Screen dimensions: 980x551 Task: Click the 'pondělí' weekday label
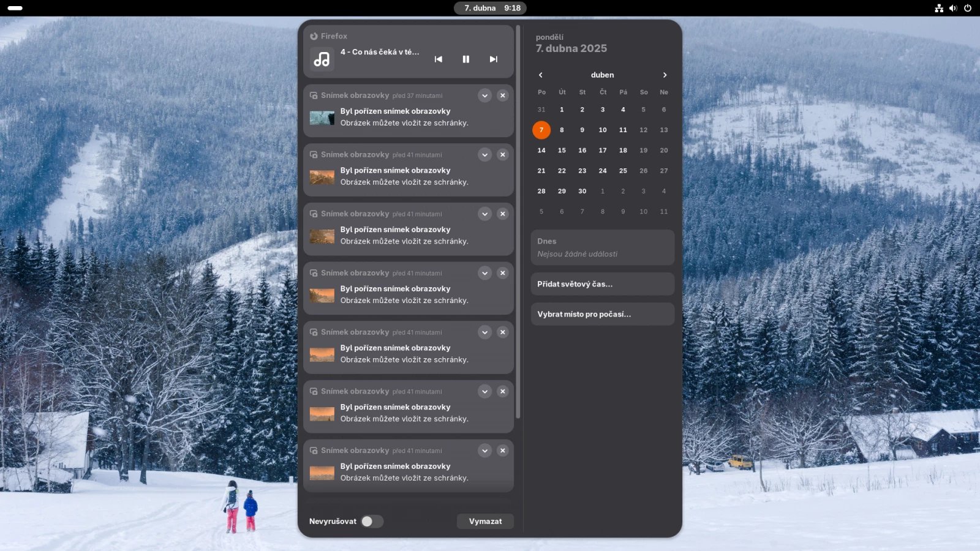(x=549, y=37)
